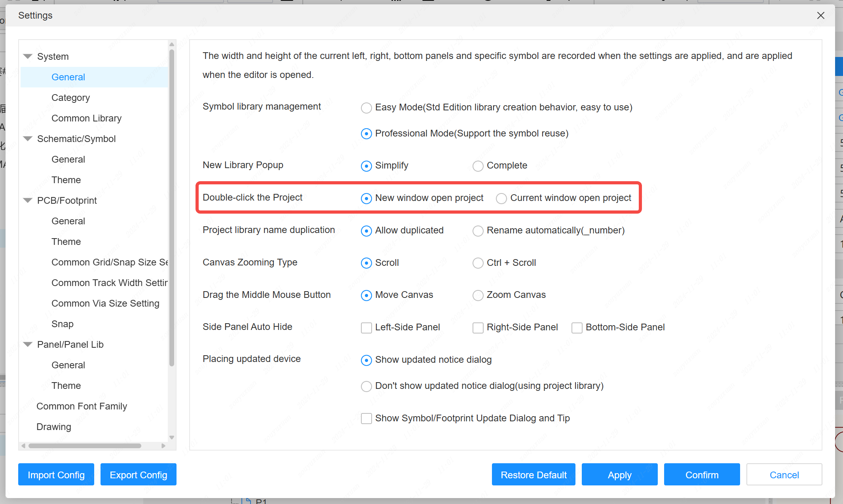The image size is (843, 504).
Task: Choose Complete for New Library Popup
Action: point(478,166)
